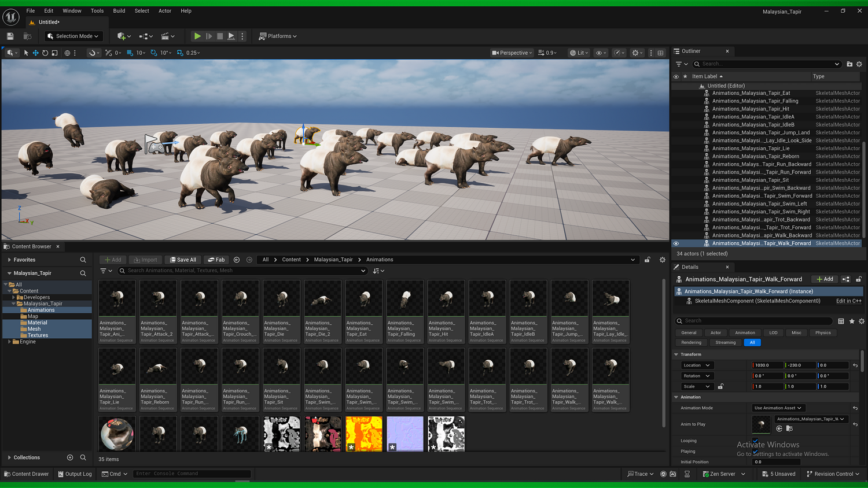Viewport: 868px width, 488px height.
Task: Click the viewport layout grid icon
Action: pyautogui.click(x=660, y=53)
